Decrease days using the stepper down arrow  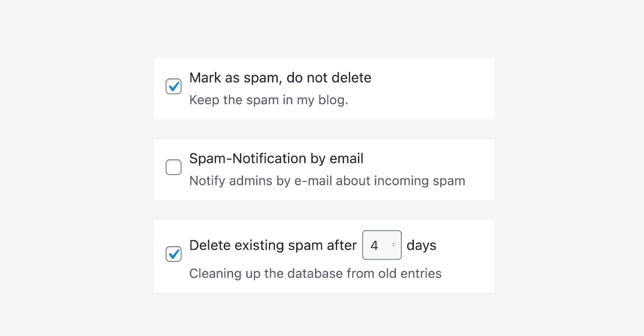(x=393, y=247)
